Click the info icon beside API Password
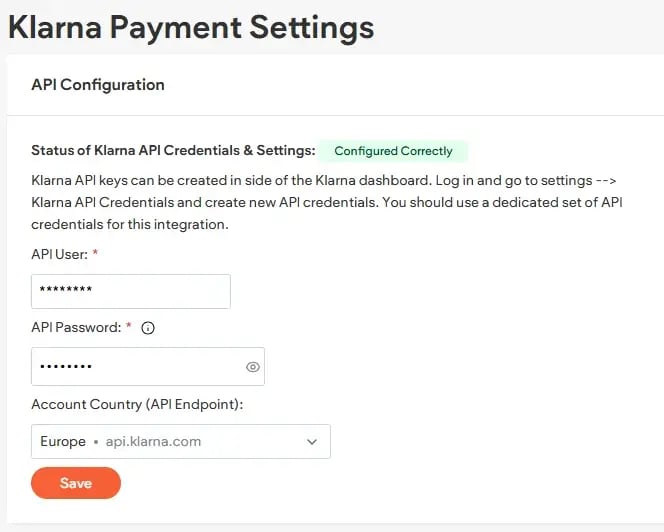The height and width of the screenshot is (532, 664). coord(148,328)
